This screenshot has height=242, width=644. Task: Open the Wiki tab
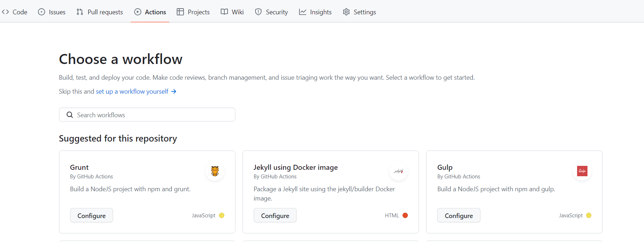pos(232,12)
